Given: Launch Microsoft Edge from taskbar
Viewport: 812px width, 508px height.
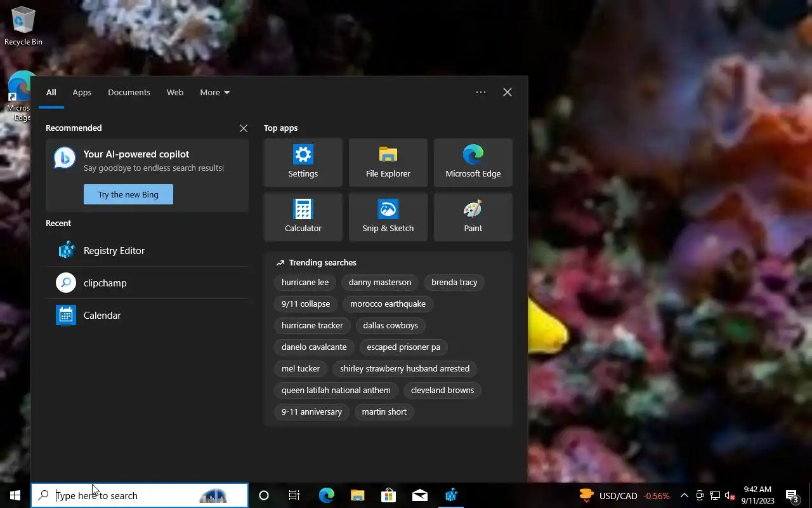Looking at the screenshot, I should pyautogui.click(x=326, y=495).
